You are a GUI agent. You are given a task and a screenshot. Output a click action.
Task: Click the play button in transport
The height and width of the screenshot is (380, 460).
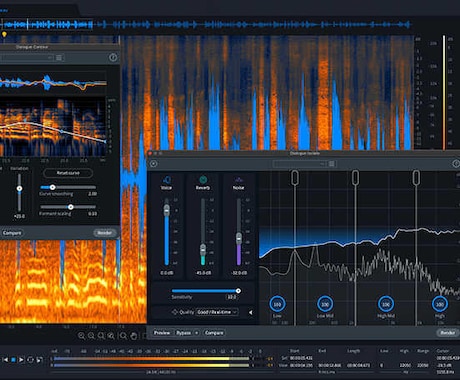pos(21,360)
